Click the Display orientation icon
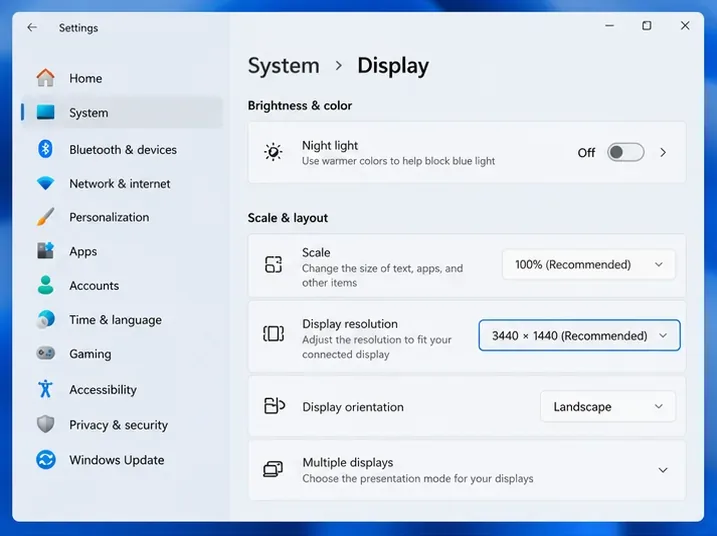 pos(274,406)
